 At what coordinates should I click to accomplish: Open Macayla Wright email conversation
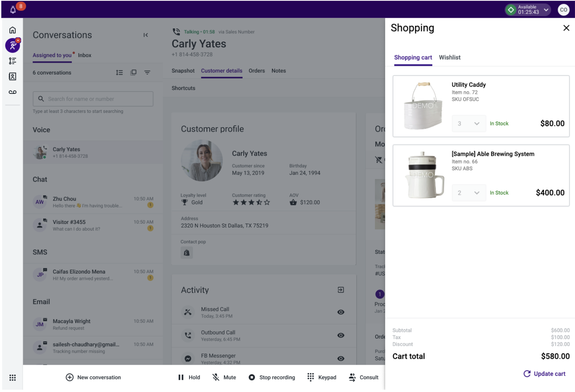point(93,324)
